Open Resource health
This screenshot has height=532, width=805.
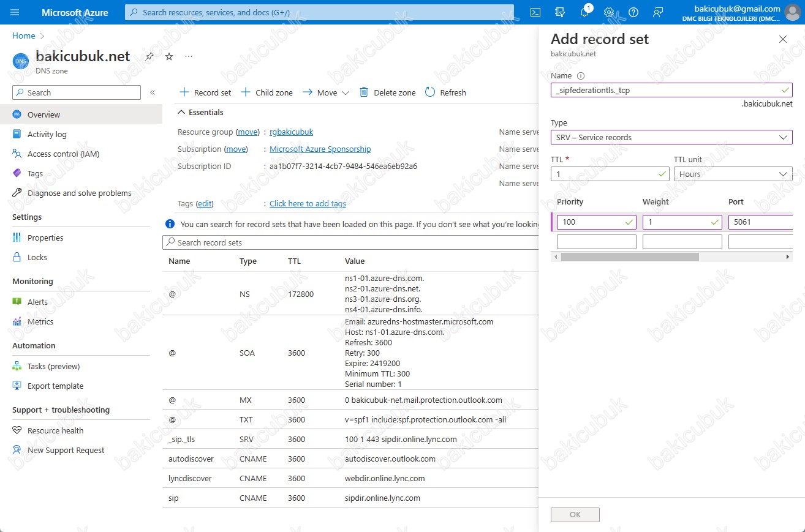(81, 430)
